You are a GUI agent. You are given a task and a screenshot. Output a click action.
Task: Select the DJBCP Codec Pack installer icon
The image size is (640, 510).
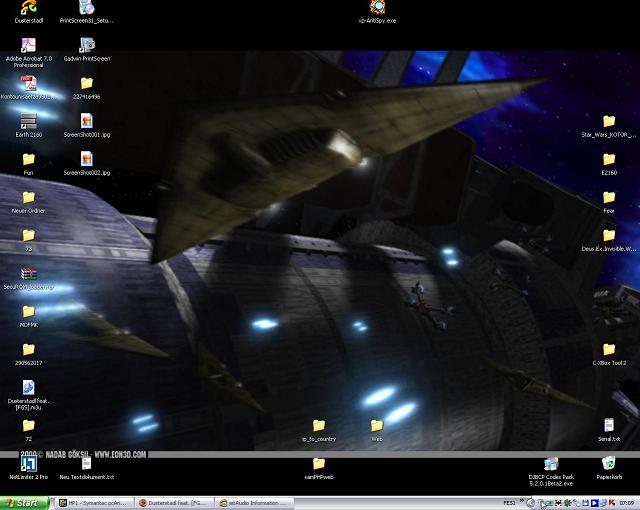click(x=551, y=463)
